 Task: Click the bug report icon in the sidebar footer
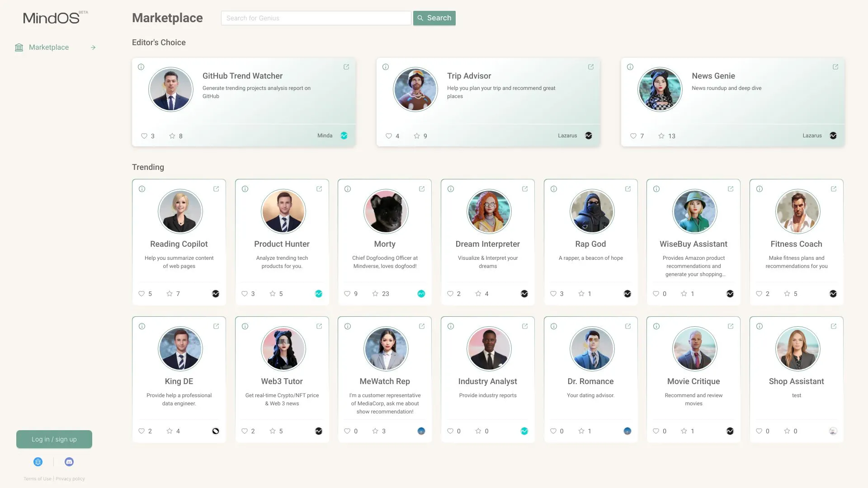tap(38, 461)
